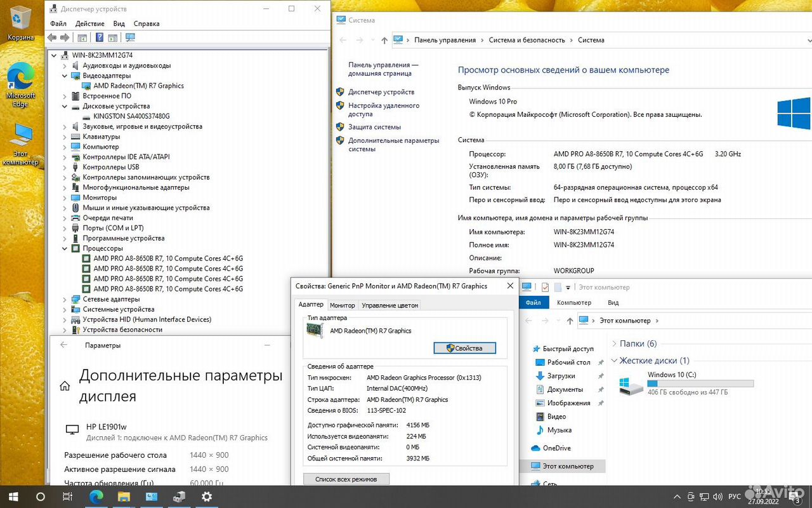Click the Device Manager icon on the taskbar
Image resolution: width=812 pixels, height=508 pixels.
click(x=179, y=497)
